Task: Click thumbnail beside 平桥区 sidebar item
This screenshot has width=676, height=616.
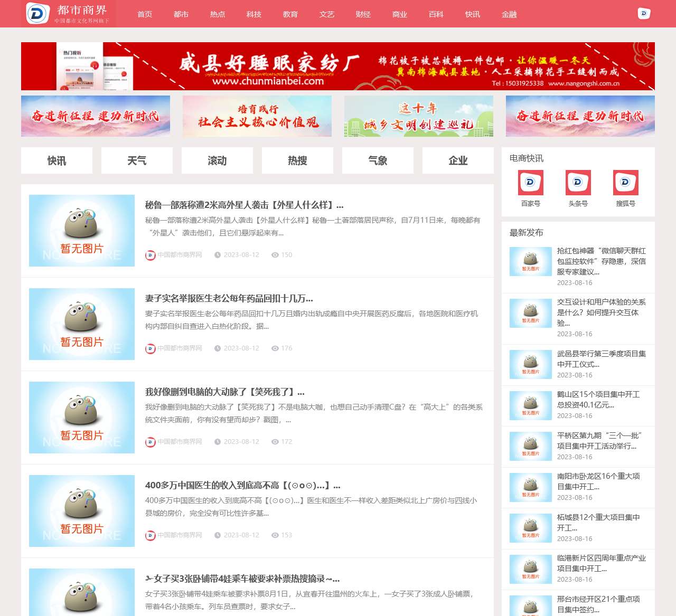Action: pyautogui.click(x=531, y=446)
